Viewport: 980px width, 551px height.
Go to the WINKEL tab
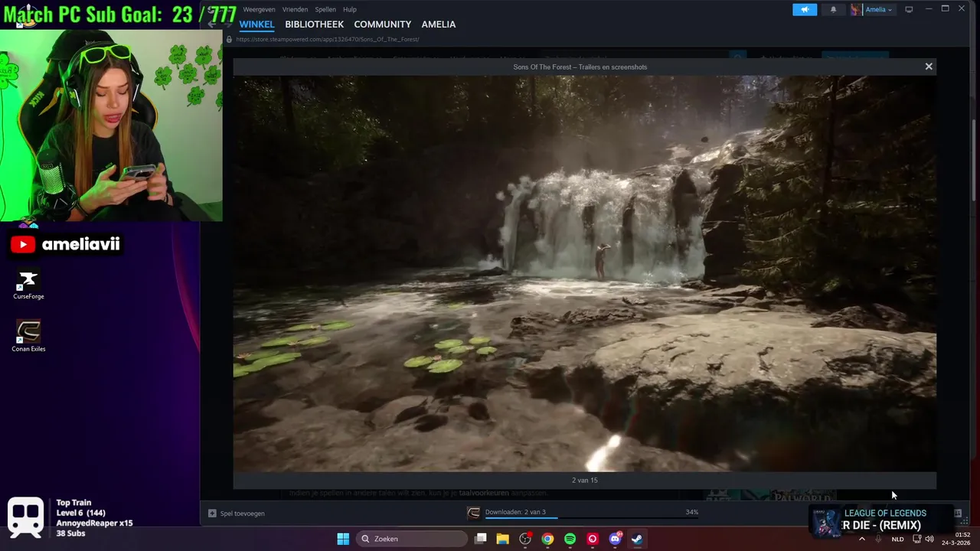[256, 24]
